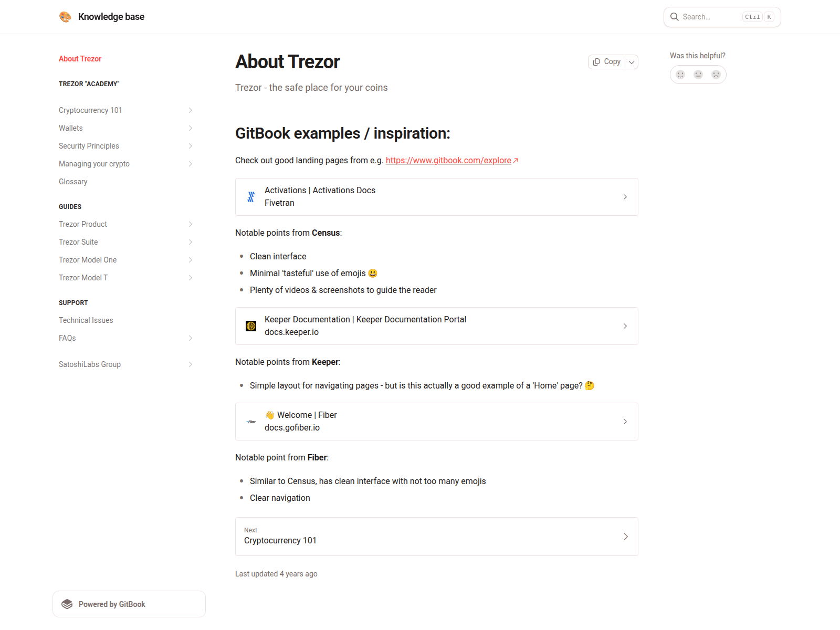Expand the Cryptocurrency 101 sidebar section
Image resolution: width=840 pixels, height=630 pixels.
(191, 110)
